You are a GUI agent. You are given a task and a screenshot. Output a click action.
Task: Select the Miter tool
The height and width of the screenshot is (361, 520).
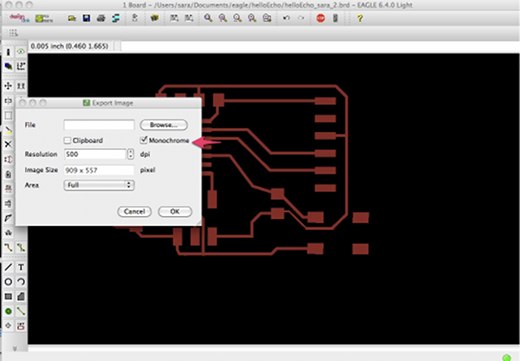(x=8, y=218)
